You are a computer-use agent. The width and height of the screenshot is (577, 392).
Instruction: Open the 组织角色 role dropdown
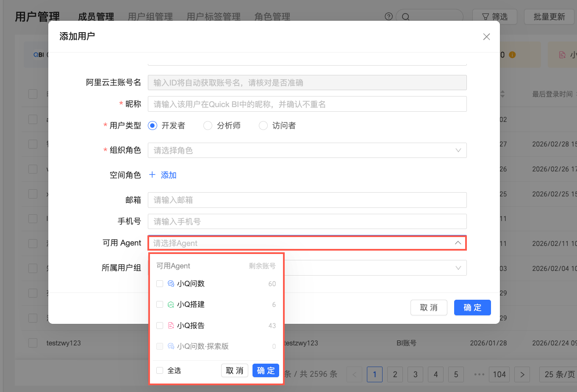click(x=307, y=150)
